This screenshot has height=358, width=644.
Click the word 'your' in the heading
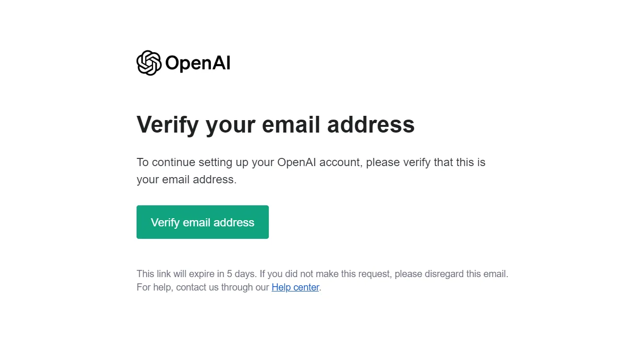[x=230, y=125]
